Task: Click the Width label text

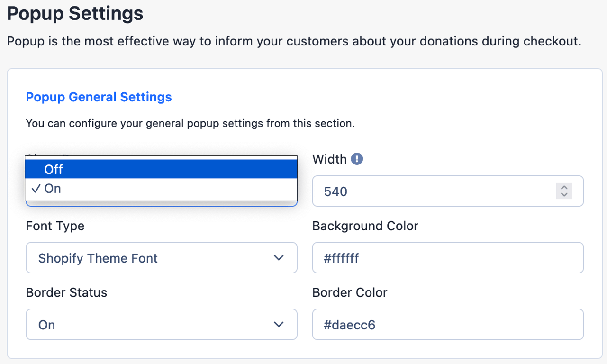Action: tap(329, 159)
